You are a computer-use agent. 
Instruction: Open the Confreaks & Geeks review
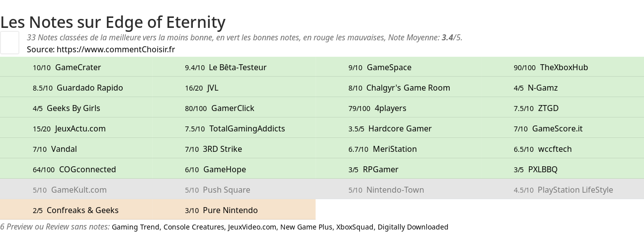click(x=76, y=210)
